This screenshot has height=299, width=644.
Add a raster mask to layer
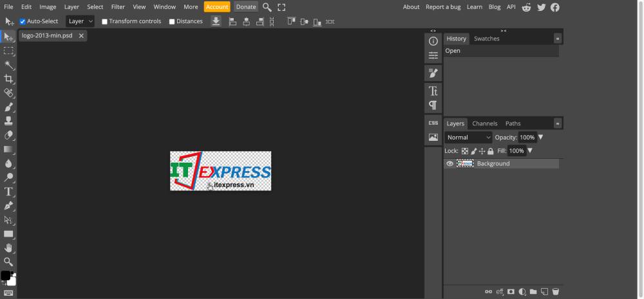[x=511, y=292]
